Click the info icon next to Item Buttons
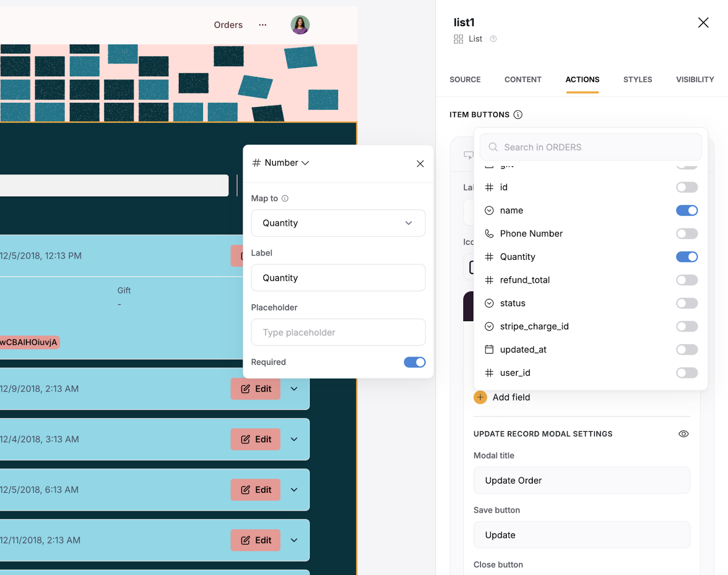The height and width of the screenshot is (575, 728). tap(518, 115)
